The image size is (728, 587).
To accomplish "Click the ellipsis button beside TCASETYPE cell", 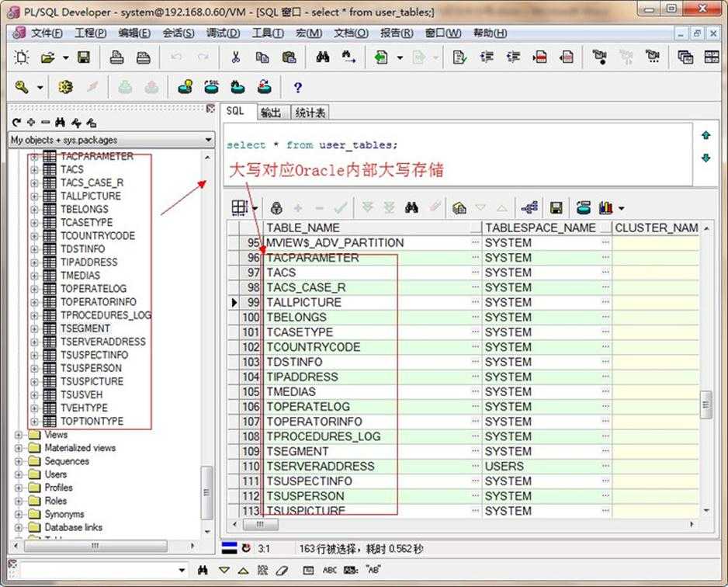I will tap(476, 332).
